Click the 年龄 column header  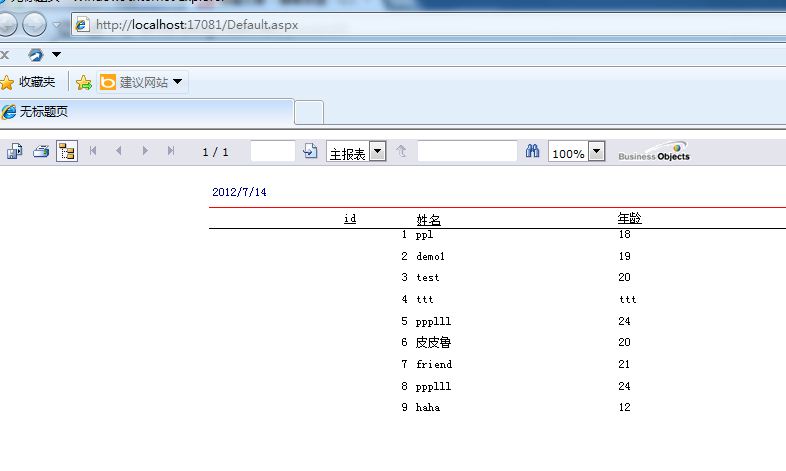630,218
